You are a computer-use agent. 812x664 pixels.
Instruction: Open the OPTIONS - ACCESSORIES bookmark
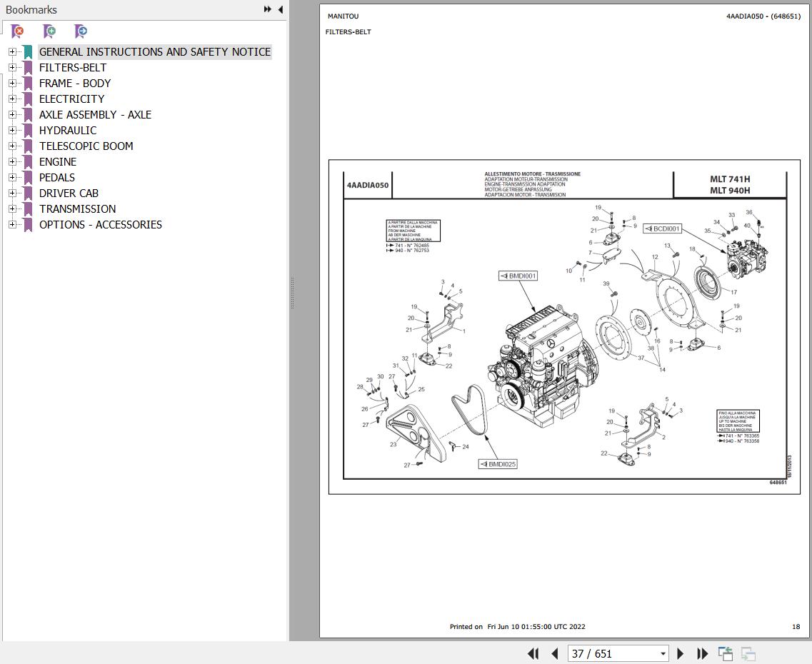pos(101,224)
